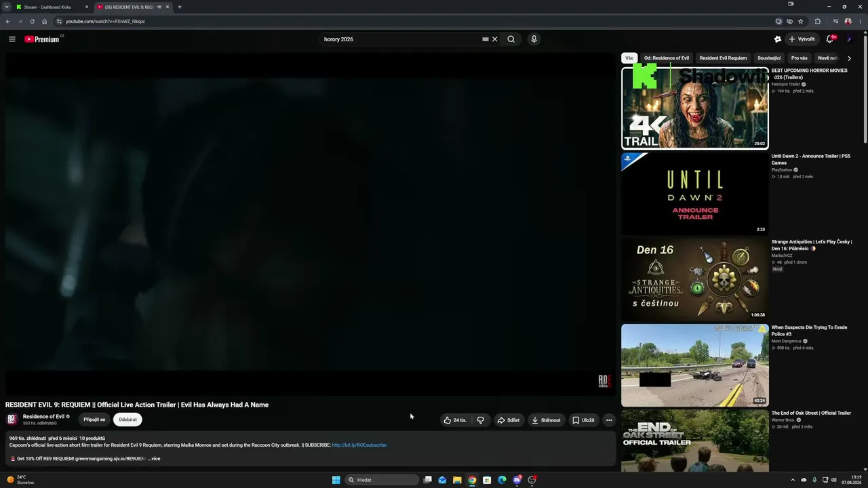868x488 pixels.
Task: Like the video with thumbs up
Action: point(456,420)
